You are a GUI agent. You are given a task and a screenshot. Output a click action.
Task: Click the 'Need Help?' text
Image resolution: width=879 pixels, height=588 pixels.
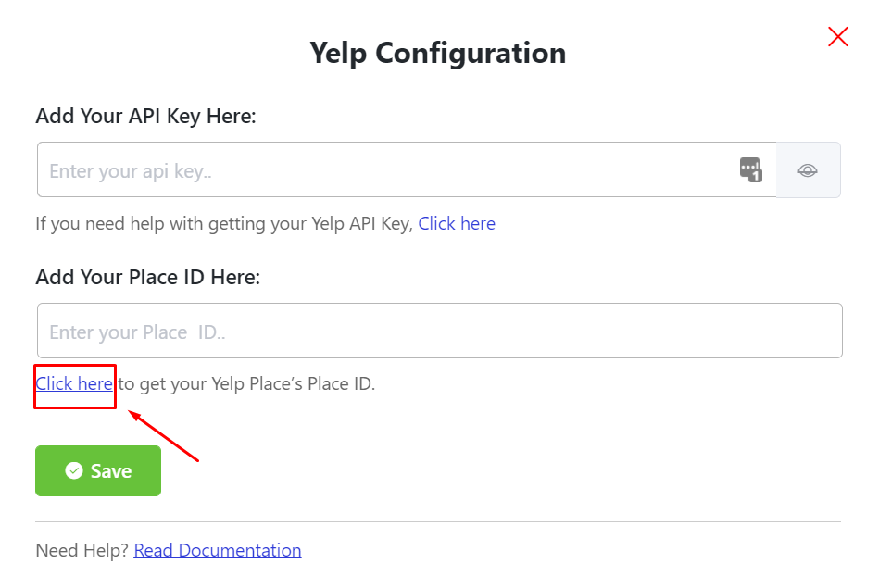coord(82,551)
